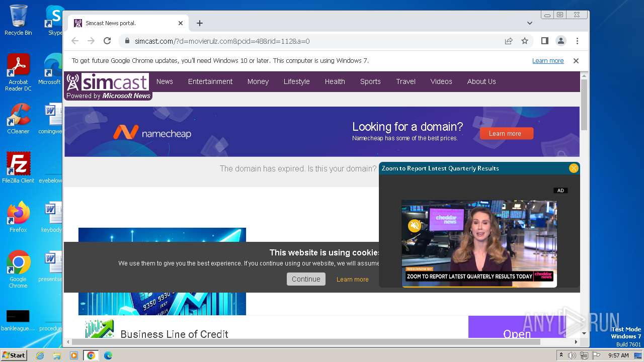Open the Windows Start menu
644x362 pixels.
[x=14, y=355]
